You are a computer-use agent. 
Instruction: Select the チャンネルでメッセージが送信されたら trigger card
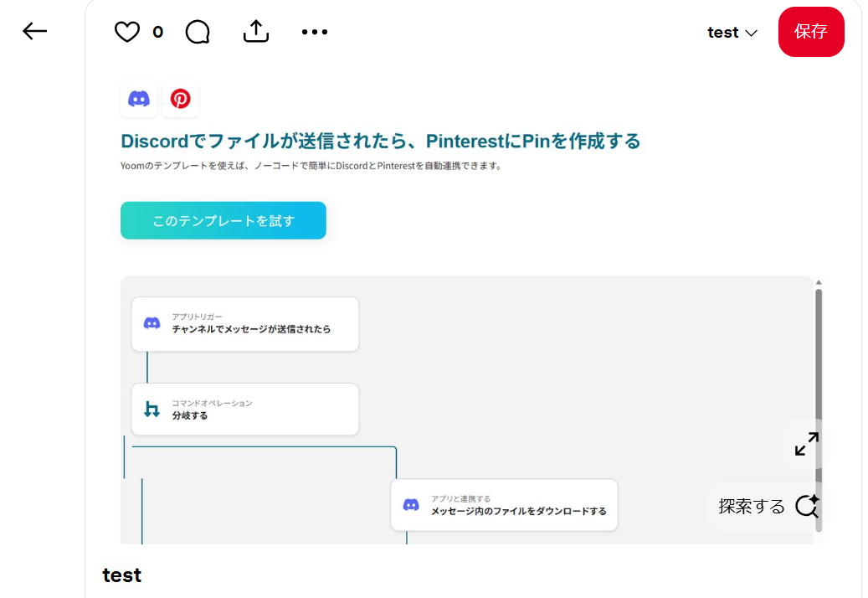point(245,324)
